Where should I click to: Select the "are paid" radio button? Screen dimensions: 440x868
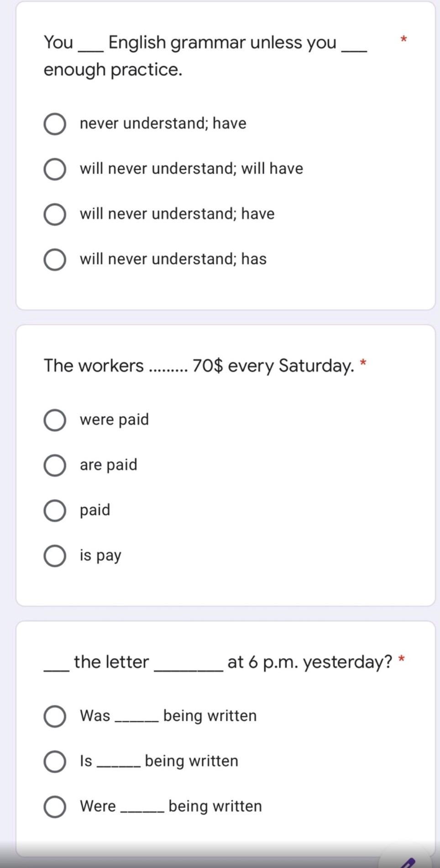click(x=55, y=465)
